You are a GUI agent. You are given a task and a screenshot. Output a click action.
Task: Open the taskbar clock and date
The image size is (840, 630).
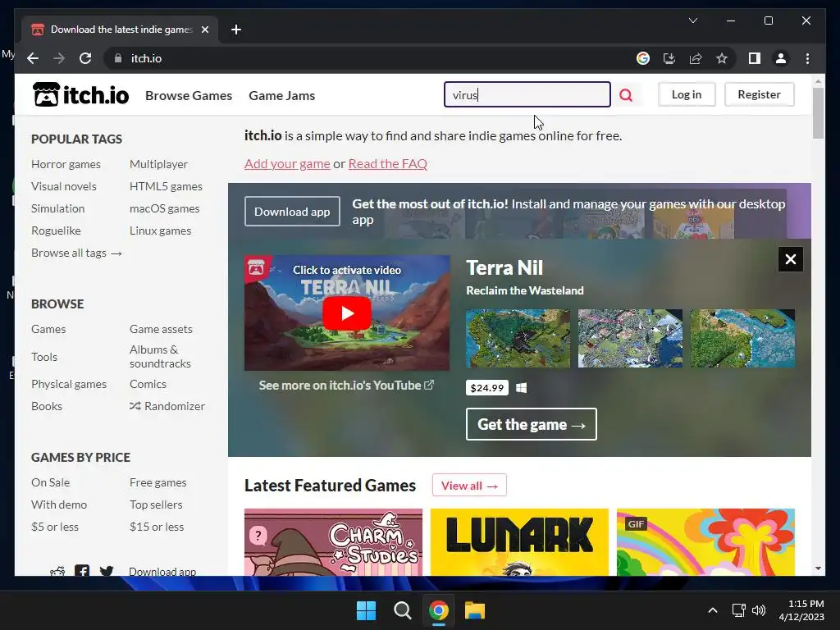coord(801,610)
